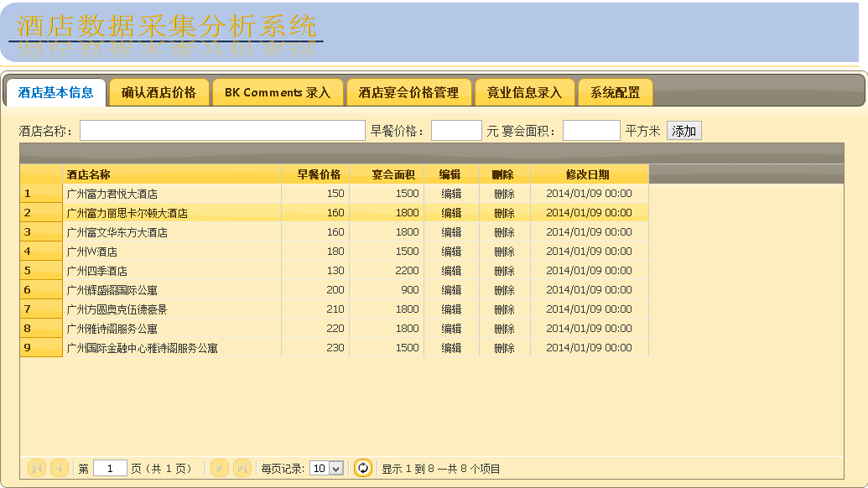Delete 广州方圆奥克伍德豪景 row
868x488 pixels.
click(504, 309)
